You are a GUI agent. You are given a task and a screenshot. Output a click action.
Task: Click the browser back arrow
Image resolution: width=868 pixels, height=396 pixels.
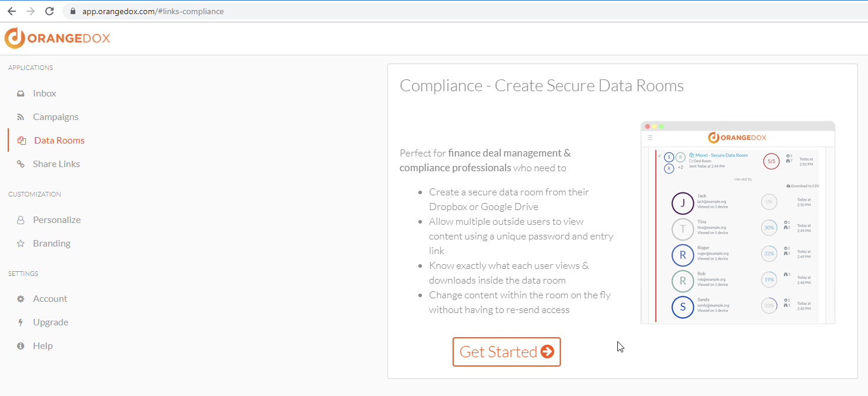(x=12, y=11)
